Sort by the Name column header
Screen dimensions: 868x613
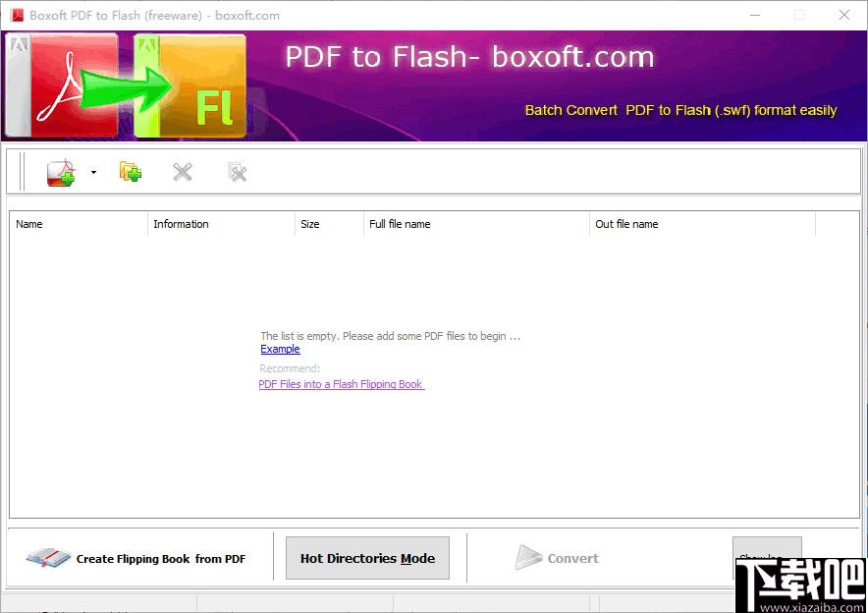pos(79,224)
